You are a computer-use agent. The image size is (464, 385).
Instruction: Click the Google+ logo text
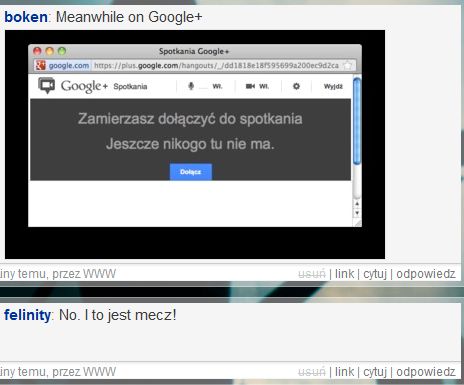(84, 86)
